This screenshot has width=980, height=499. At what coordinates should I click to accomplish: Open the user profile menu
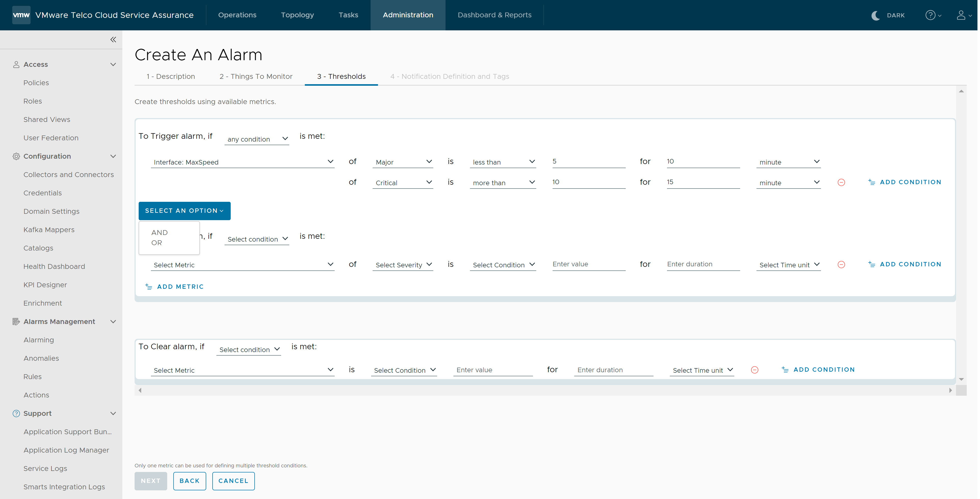[x=964, y=15]
